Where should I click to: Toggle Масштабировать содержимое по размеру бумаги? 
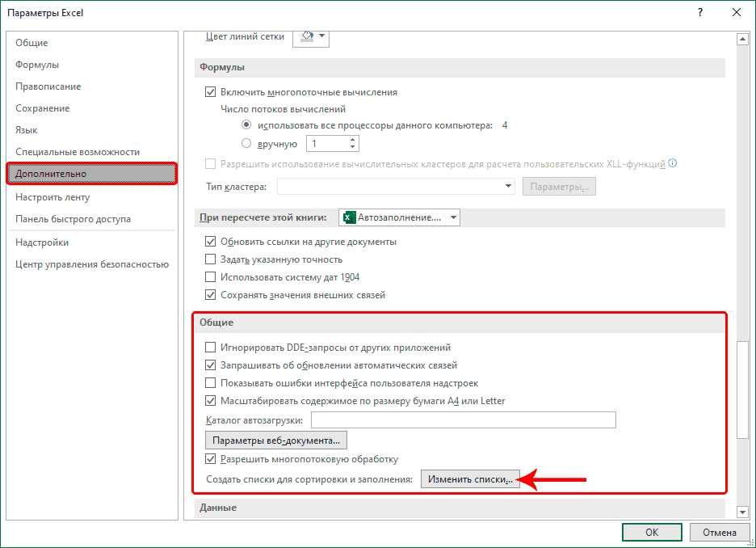[x=210, y=401]
